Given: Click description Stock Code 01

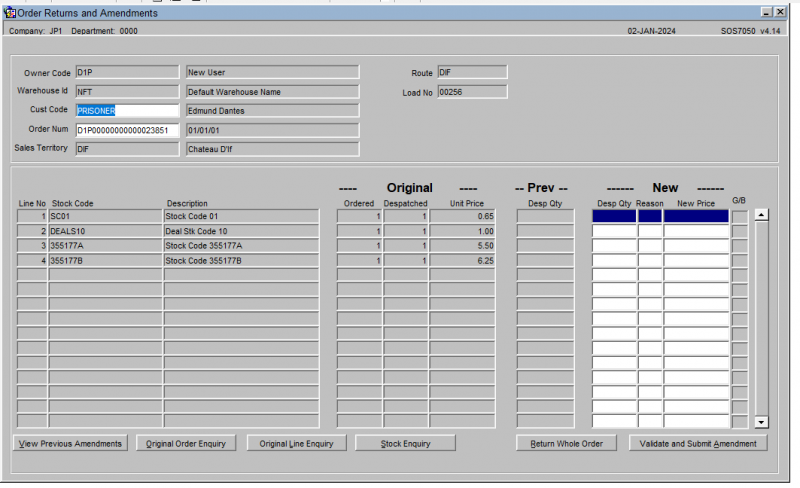Looking at the screenshot, I should (241, 216).
